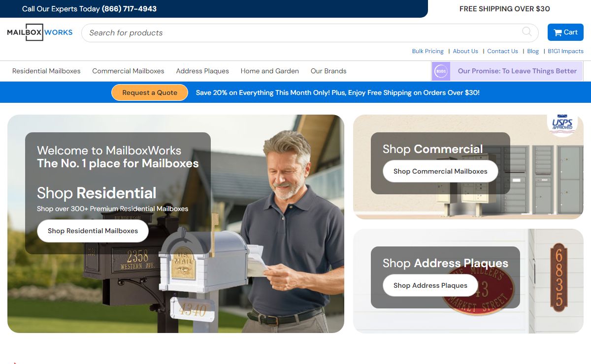Click Shop Commercial Mailboxes button
The image size is (591, 364).
coord(440,171)
